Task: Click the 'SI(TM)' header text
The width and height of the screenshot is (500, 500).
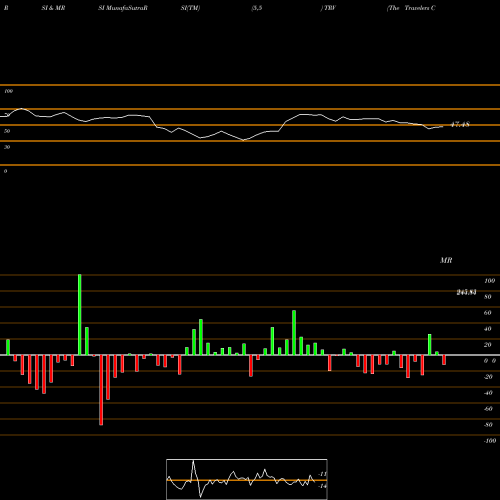Action: [x=190, y=8]
